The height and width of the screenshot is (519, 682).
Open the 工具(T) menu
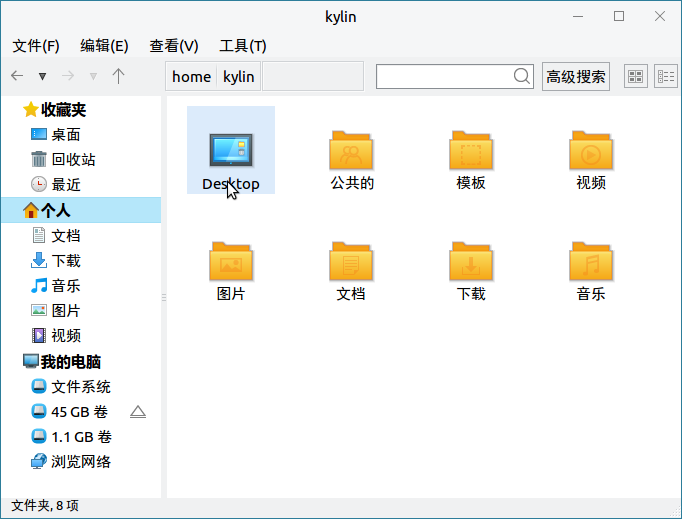pyautogui.click(x=243, y=46)
